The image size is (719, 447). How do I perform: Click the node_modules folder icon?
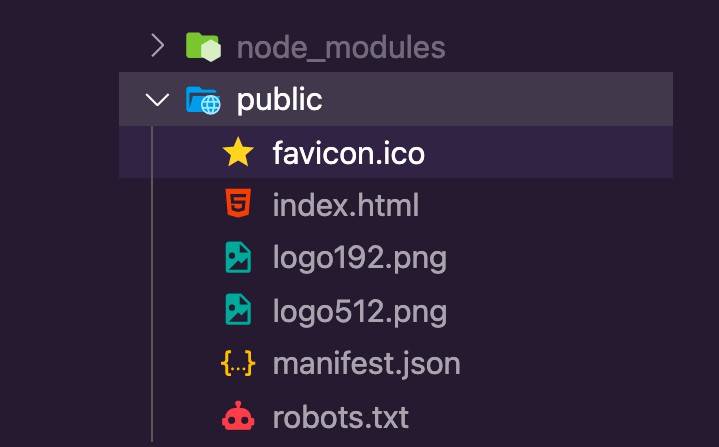(x=202, y=46)
